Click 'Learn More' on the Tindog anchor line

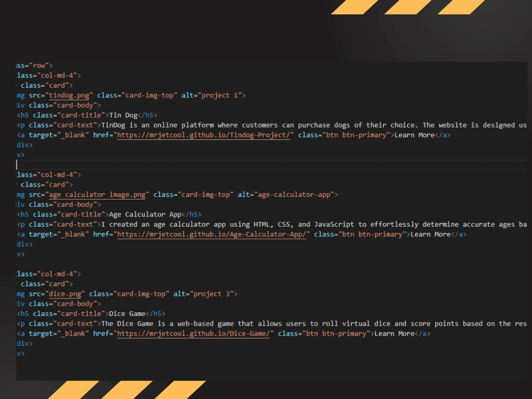[x=414, y=135]
